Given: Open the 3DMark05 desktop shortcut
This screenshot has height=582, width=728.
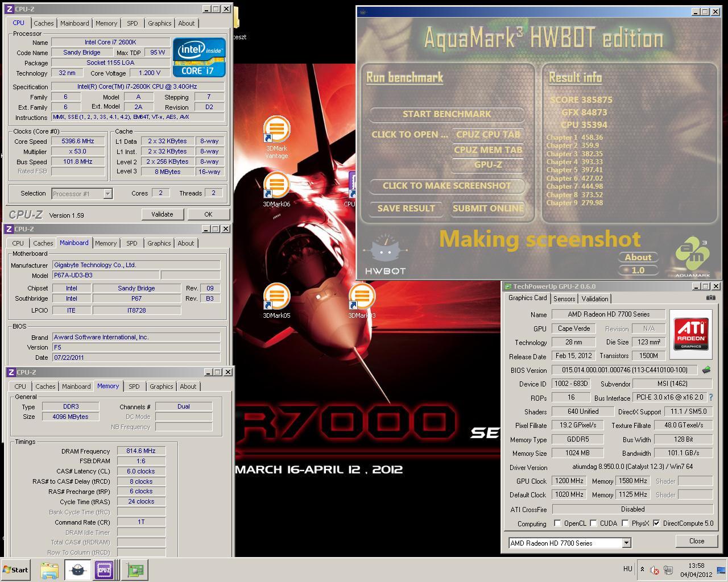Looking at the screenshot, I should click(276, 301).
